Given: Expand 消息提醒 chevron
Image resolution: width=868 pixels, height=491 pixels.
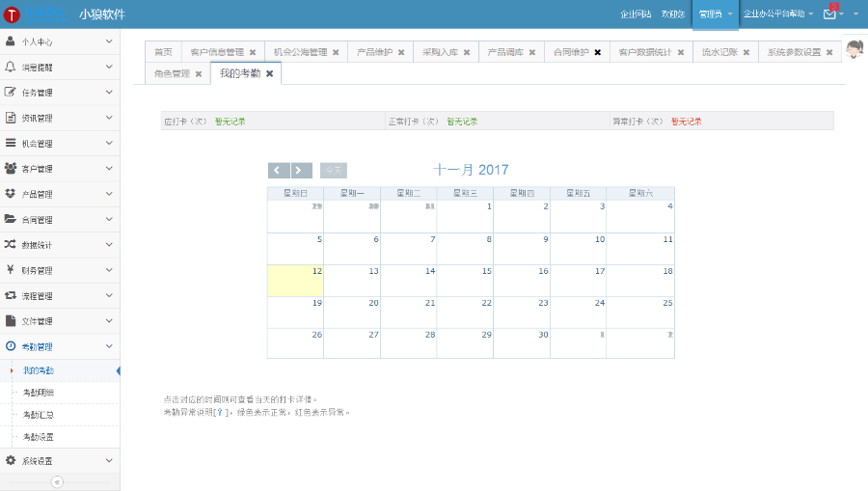Looking at the screenshot, I should [109, 67].
